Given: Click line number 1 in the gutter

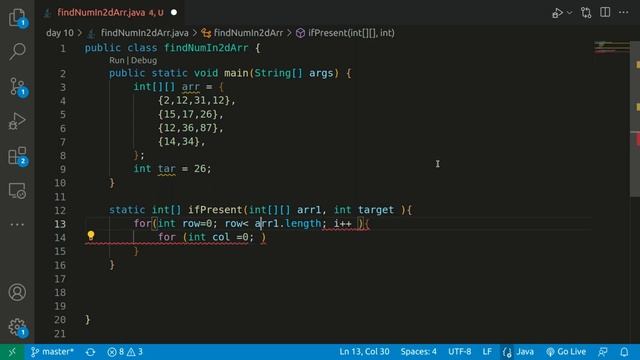Looking at the screenshot, I should point(62,48).
